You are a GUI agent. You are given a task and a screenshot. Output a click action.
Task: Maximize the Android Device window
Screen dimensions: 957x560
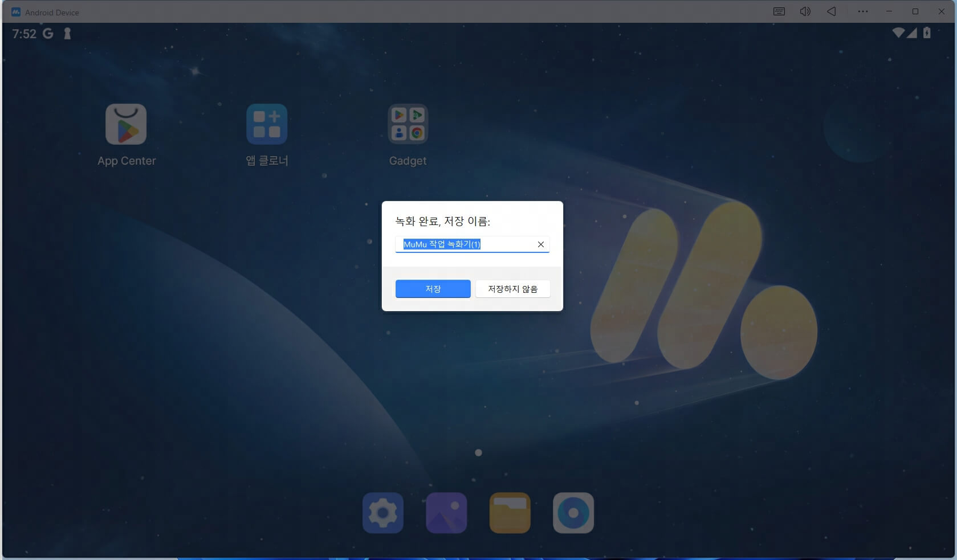[x=915, y=11]
